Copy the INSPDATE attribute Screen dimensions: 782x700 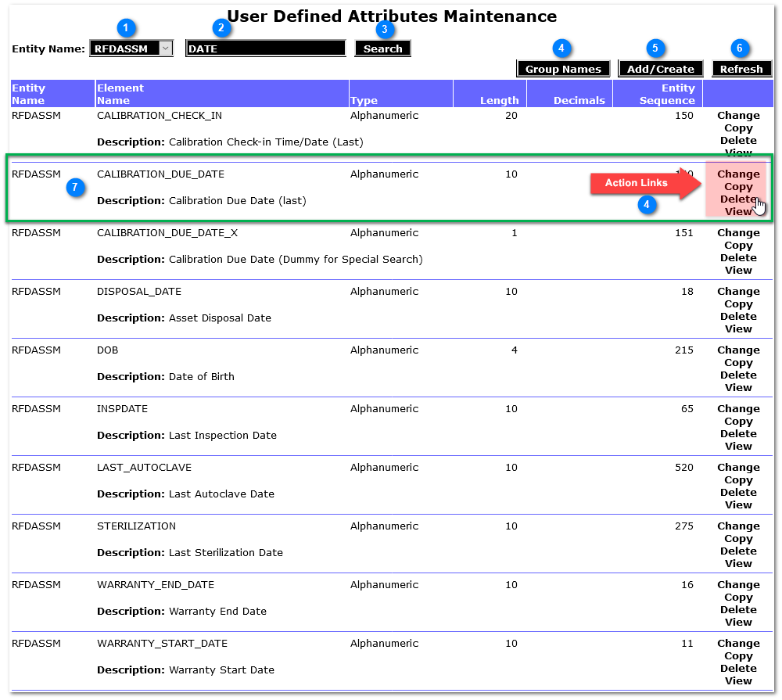tap(738, 421)
